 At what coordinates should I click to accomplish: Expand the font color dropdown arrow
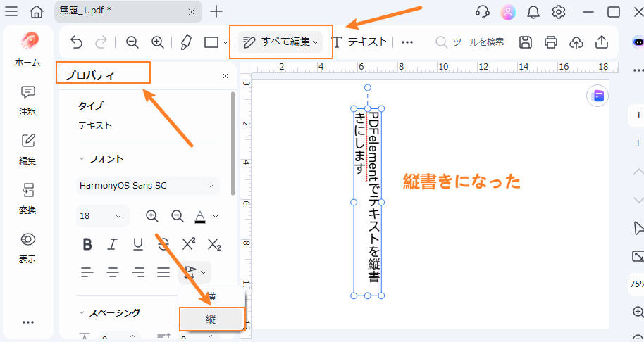215,216
